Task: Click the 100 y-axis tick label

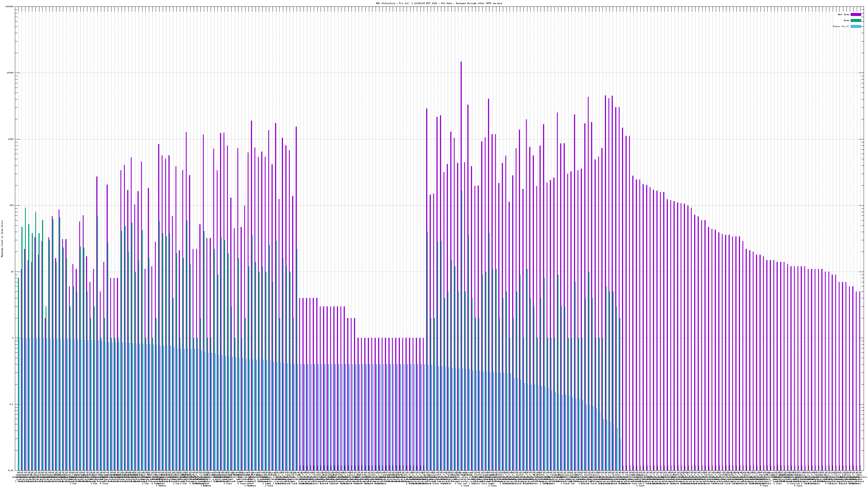Action: (x=11, y=206)
